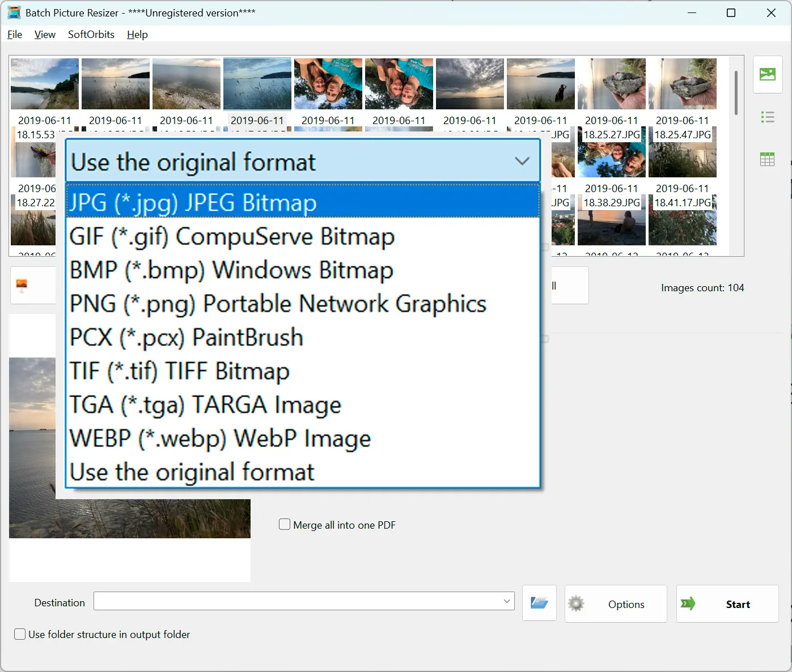Select the cloudy sky sunset thumbnail
792x672 pixels.
[470, 84]
